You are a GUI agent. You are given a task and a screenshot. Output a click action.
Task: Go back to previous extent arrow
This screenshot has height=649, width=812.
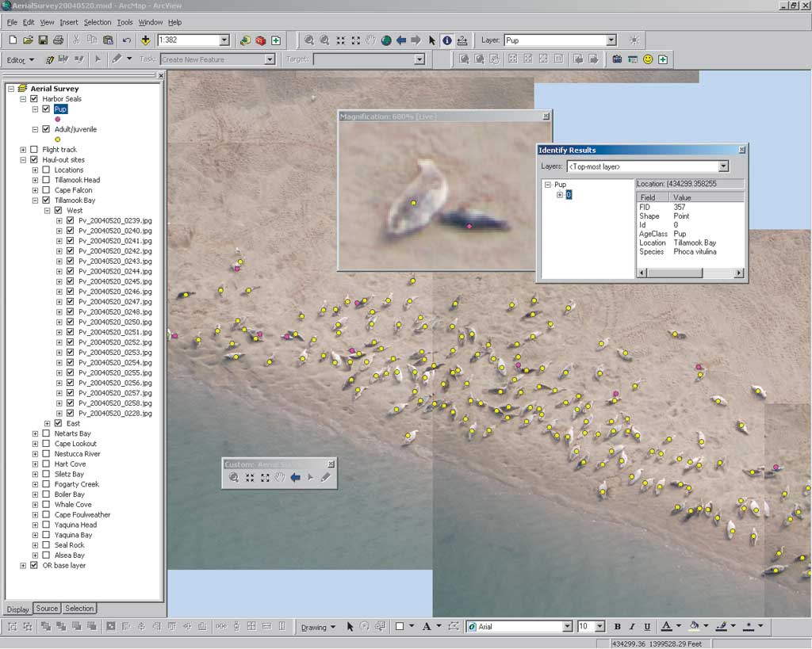pyautogui.click(x=401, y=40)
